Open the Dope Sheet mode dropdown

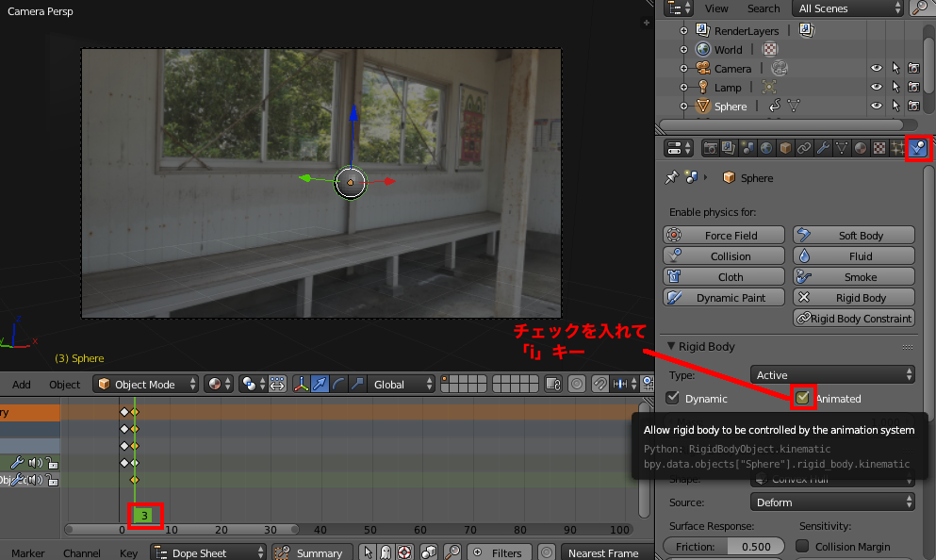click(207, 552)
